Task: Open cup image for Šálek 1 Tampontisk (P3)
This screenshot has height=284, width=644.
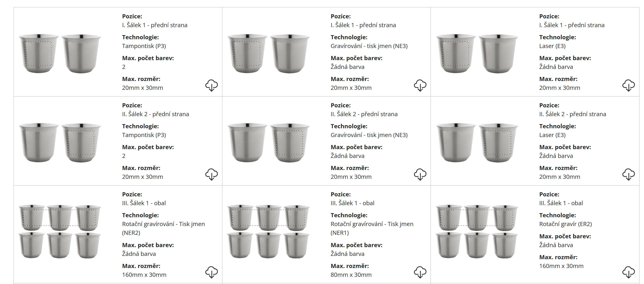Action: coord(60,54)
